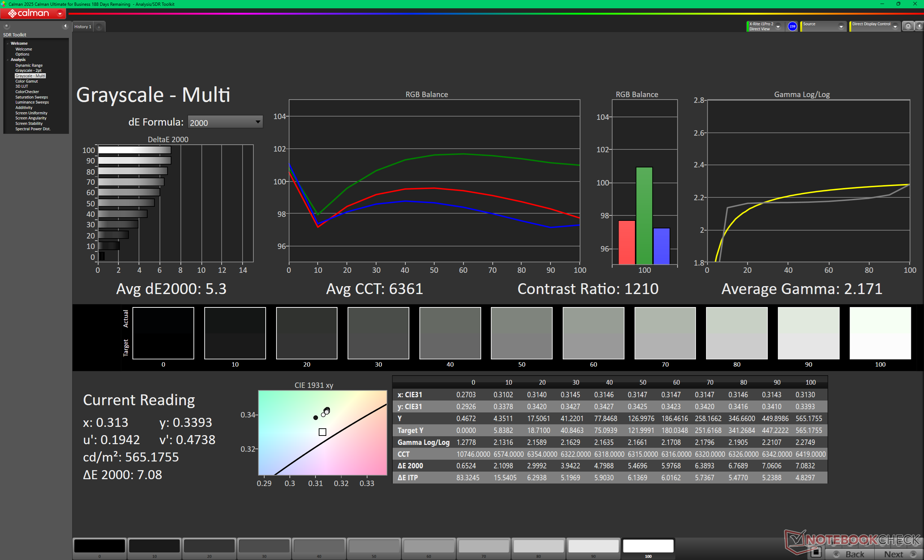Select Additivity in the sidebar
The height and width of the screenshot is (560, 924).
point(23,108)
